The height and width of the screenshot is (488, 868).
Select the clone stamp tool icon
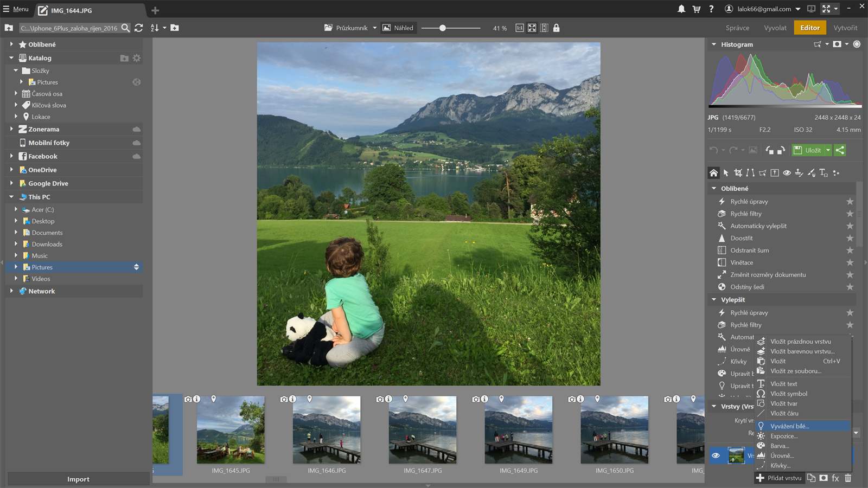coord(799,173)
